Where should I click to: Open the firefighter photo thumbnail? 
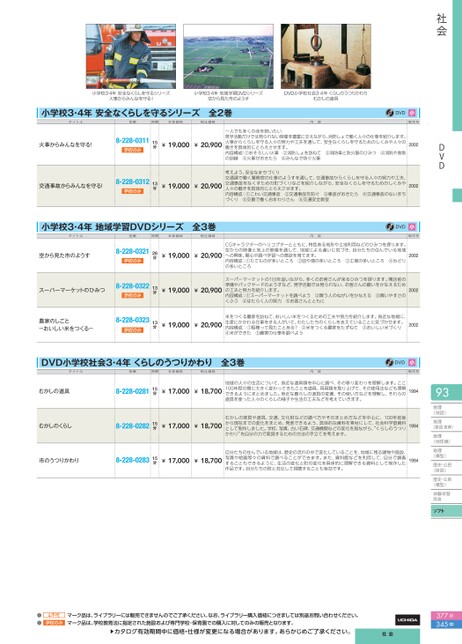[x=131, y=56]
